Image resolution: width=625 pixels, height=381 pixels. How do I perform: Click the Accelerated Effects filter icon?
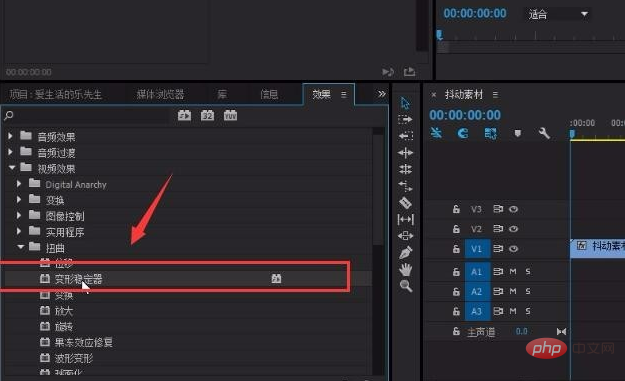click(x=184, y=116)
